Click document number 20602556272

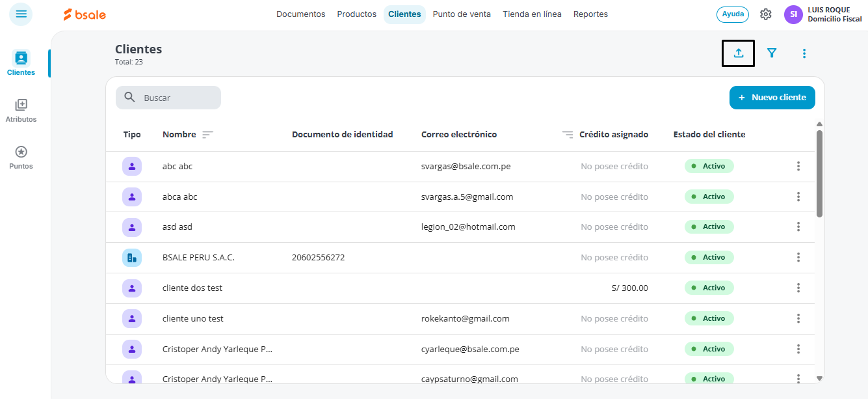pyautogui.click(x=318, y=257)
